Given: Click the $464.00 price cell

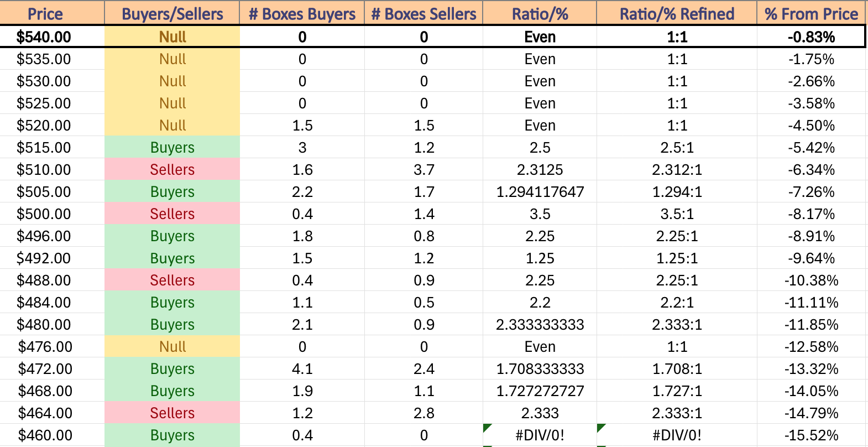Looking at the screenshot, I should pyautogui.click(x=52, y=413).
